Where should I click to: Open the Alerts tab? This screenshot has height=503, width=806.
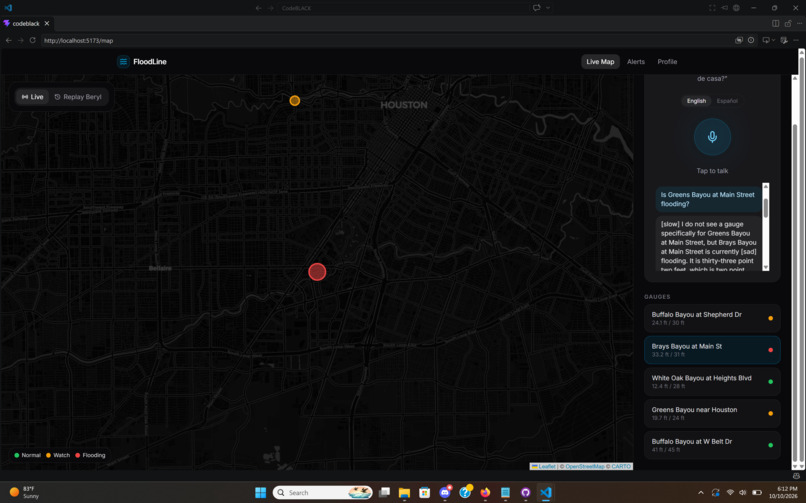pyautogui.click(x=636, y=62)
